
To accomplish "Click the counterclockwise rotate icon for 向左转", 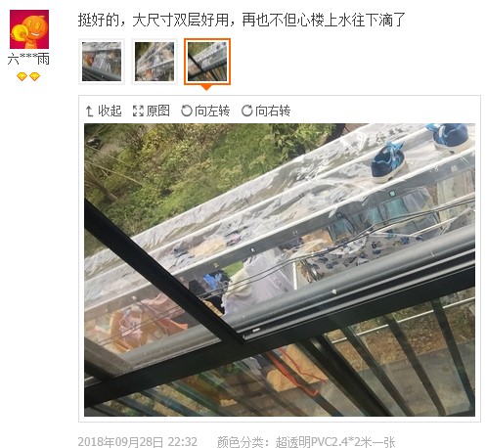I will click(x=187, y=111).
